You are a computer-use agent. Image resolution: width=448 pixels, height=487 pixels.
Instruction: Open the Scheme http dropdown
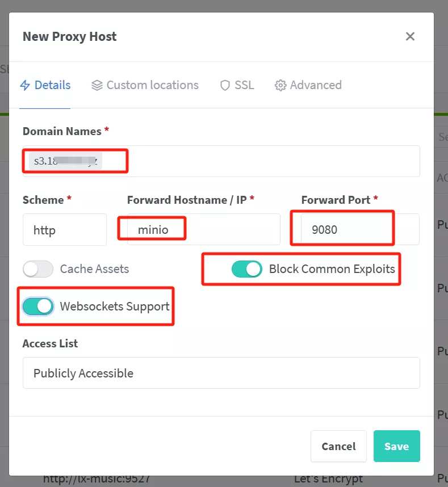click(64, 230)
